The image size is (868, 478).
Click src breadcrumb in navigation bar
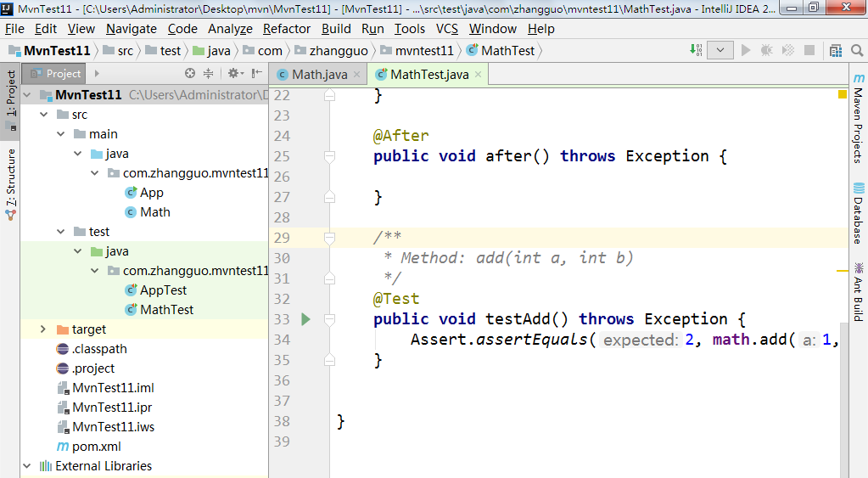pyautogui.click(x=118, y=51)
